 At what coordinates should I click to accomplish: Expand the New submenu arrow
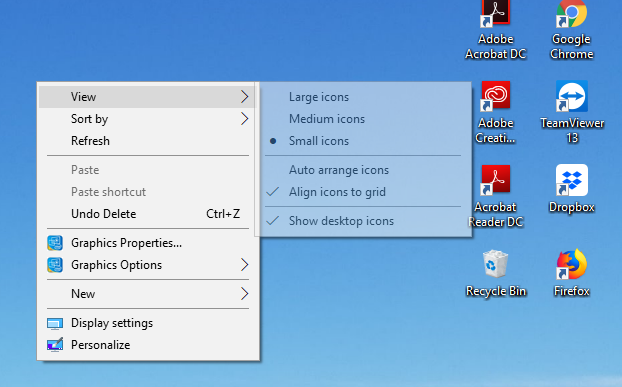[x=245, y=294]
